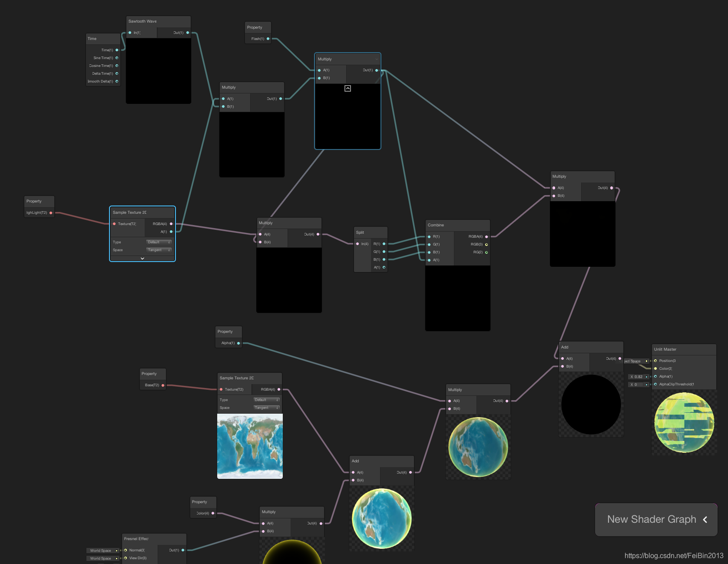
Task: Select the Sawtooth Wave node title
Action: click(x=142, y=21)
